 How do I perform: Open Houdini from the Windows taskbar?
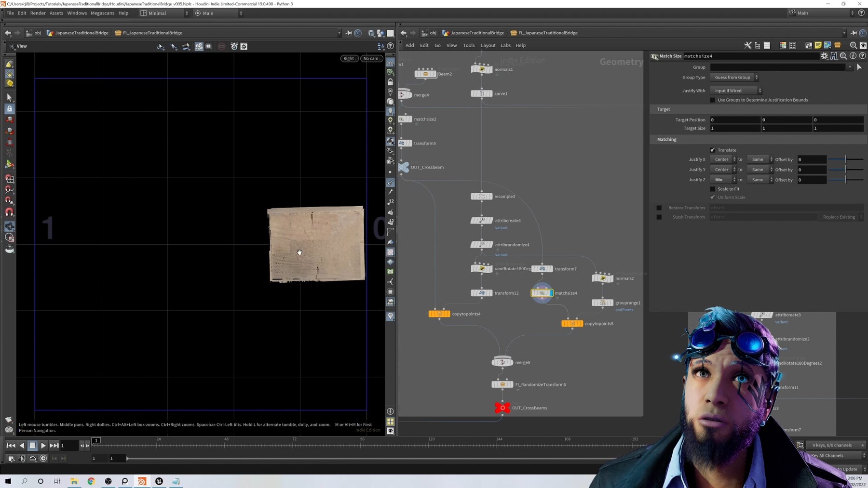(142, 481)
